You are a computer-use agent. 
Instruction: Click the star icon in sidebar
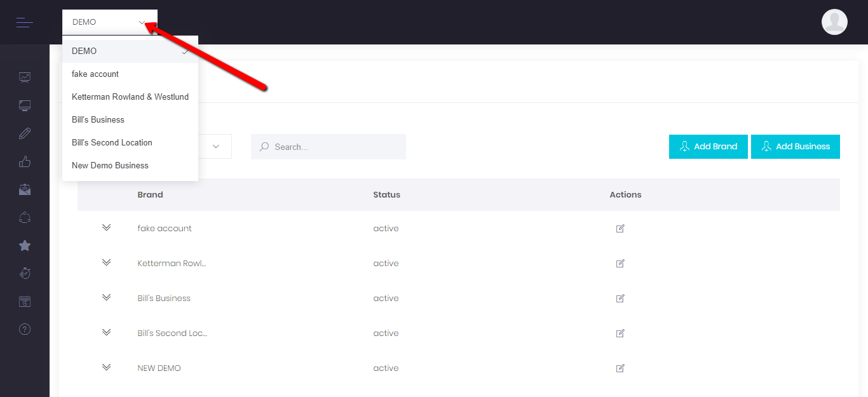(25, 245)
